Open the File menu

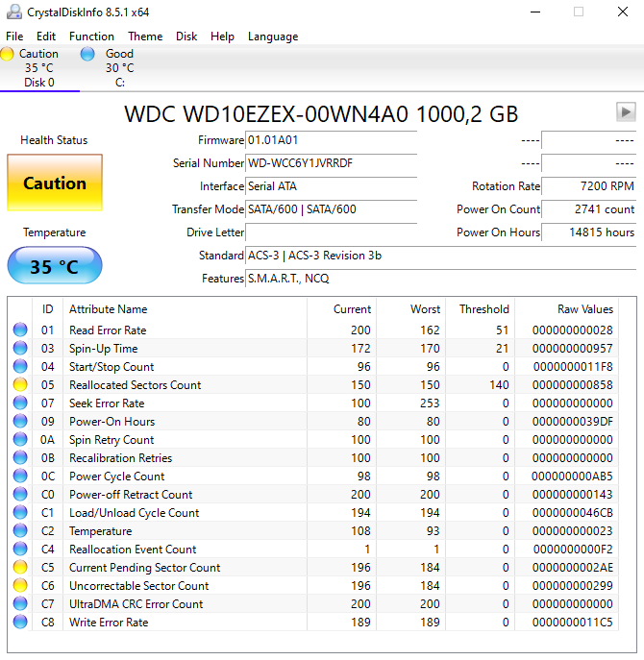14,37
